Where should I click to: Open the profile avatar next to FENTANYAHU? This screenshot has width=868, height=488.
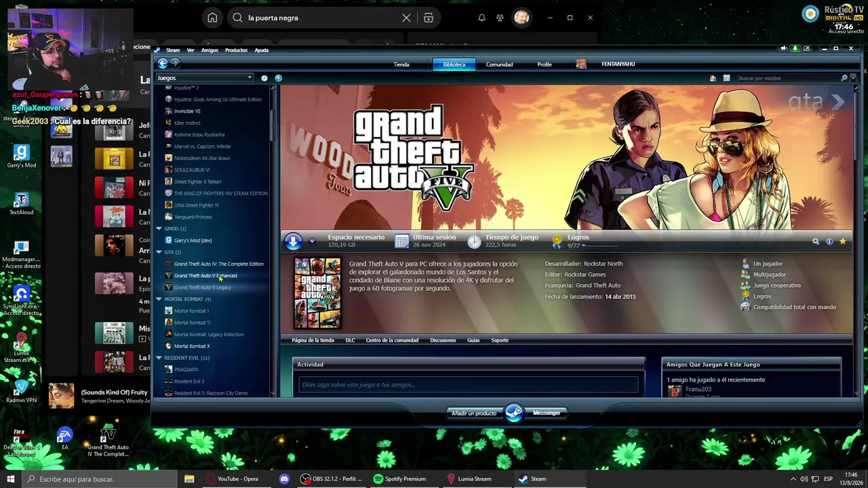581,64
